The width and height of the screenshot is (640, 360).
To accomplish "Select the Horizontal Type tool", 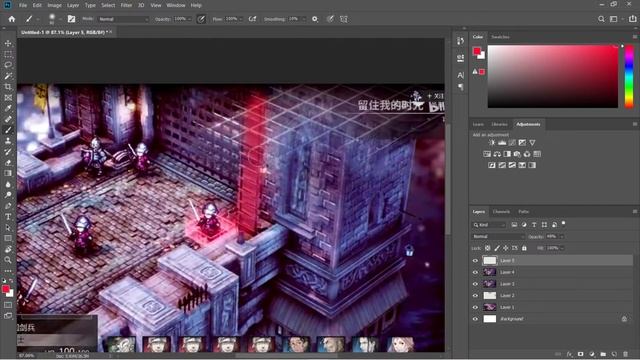I will click(x=8, y=216).
